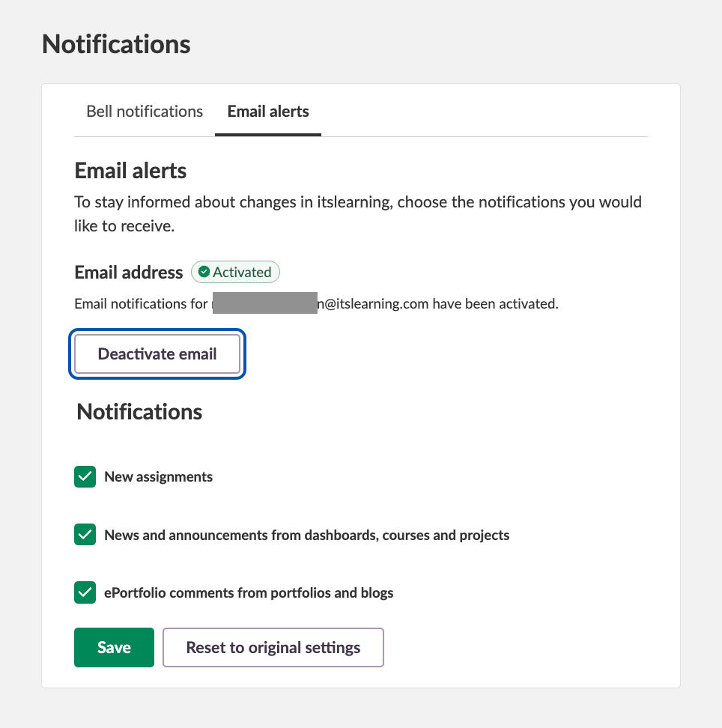Click the checkmark icon beside New assignments
Viewport: 722px width, 728px height.
tap(85, 476)
